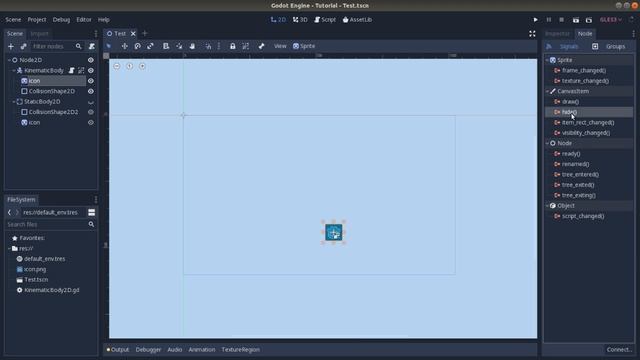Open the Editor menu

[x=84, y=20]
